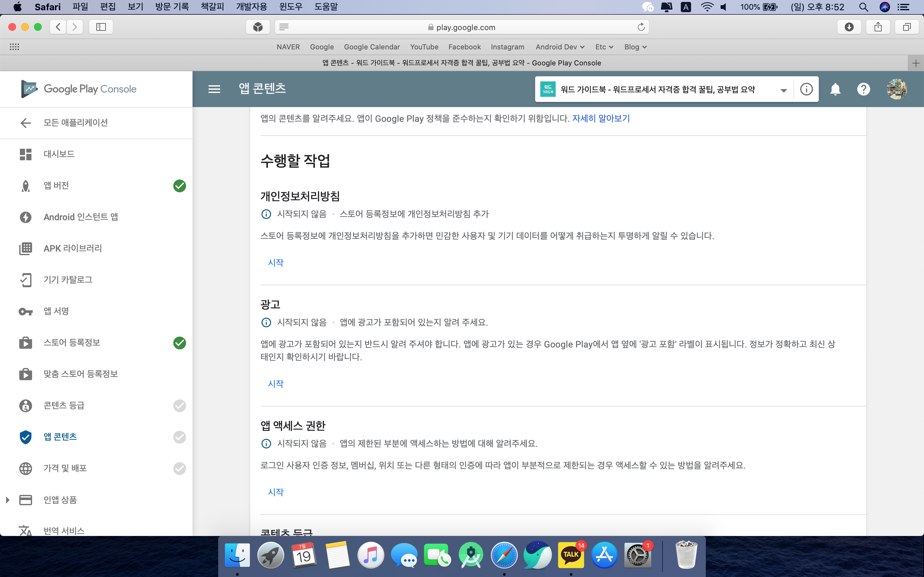Viewport: 924px width, 577px height.
Task: Open the 대시보드 dashboard sidebar item
Action: (x=59, y=154)
